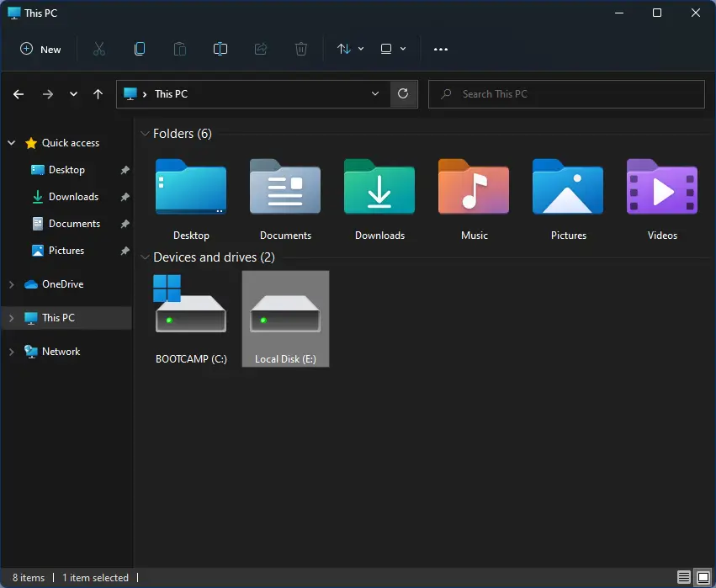Click the Search This PC field
716x588 pixels.
coord(566,94)
